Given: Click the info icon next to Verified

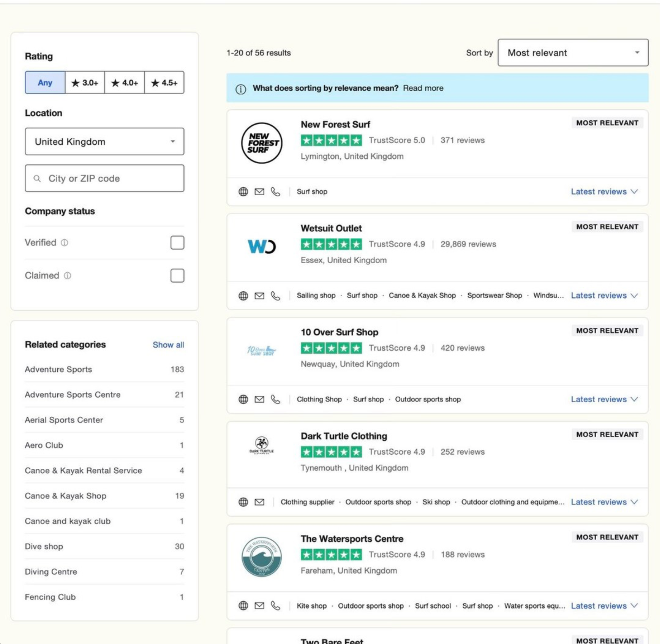Looking at the screenshot, I should pos(64,242).
